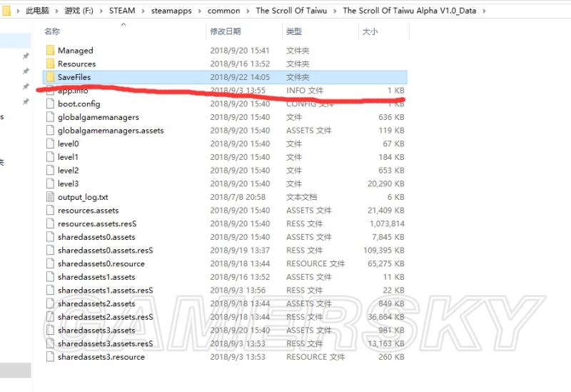Select the Managed folder name
The width and height of the screenshot is (571, 392).
tap(76, 51)
